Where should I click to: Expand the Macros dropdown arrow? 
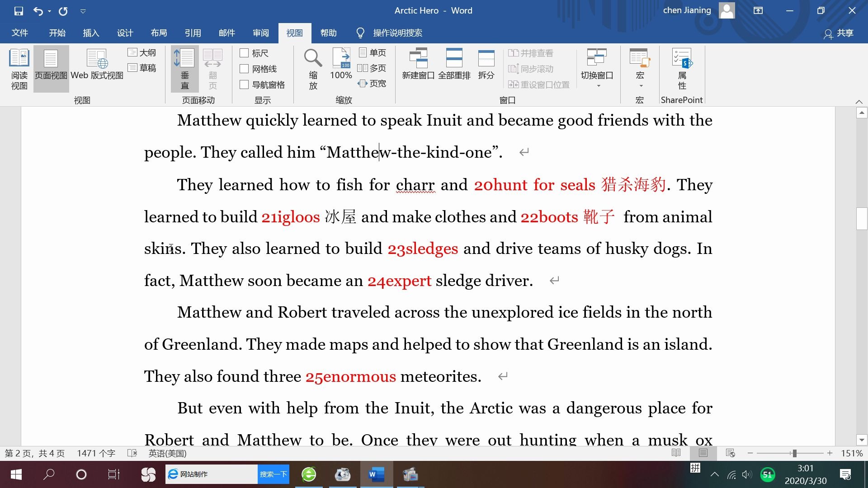(641, 86)
